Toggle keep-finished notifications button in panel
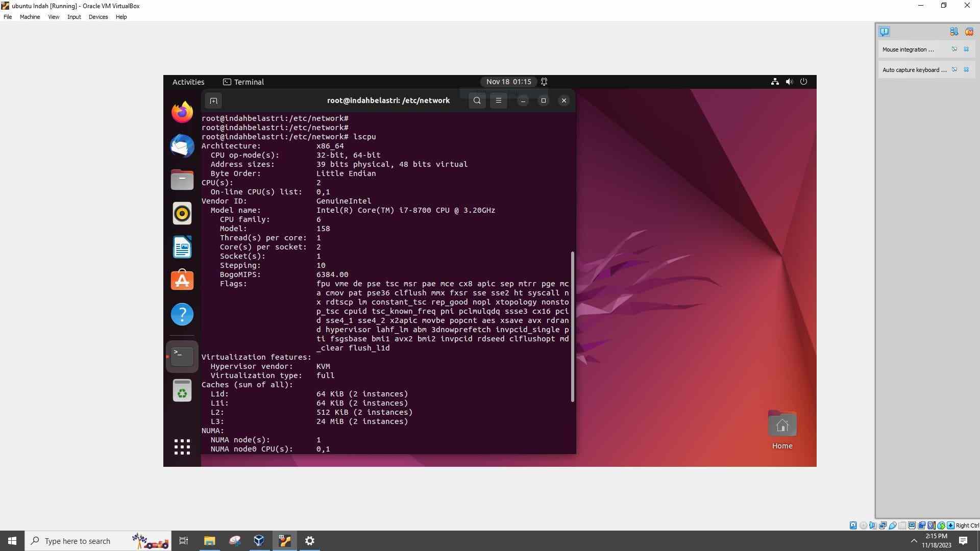 tap(953, 32)
